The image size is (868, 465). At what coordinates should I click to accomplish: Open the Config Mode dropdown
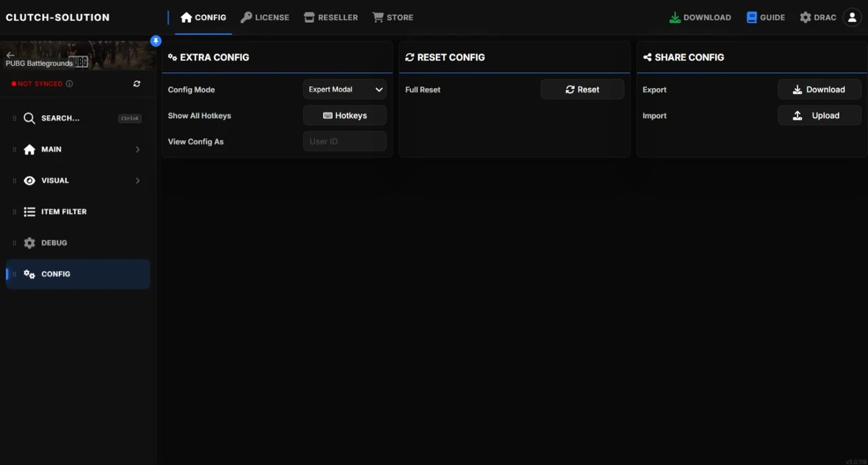coord(345,89)
